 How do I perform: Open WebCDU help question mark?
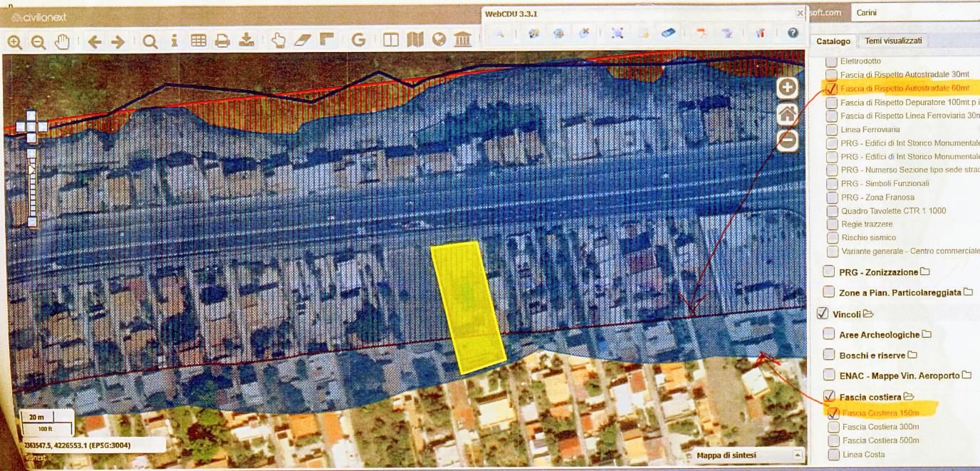(793, 33)
